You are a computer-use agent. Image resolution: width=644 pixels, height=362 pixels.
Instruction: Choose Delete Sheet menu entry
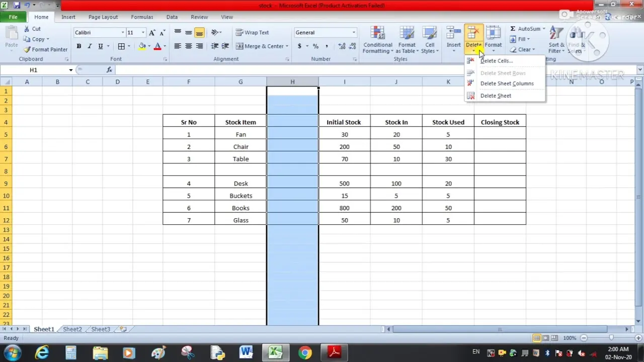pyautogui.click(x=505, y=96)
